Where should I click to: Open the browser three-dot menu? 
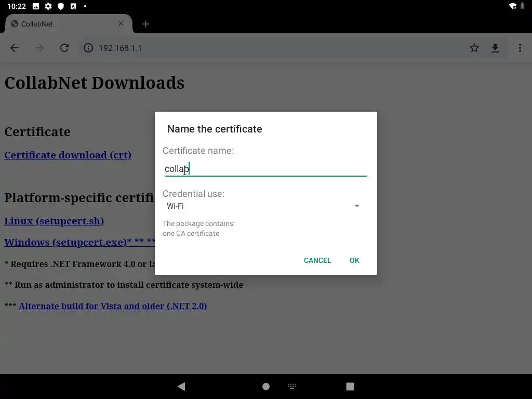tap(520, 48)
